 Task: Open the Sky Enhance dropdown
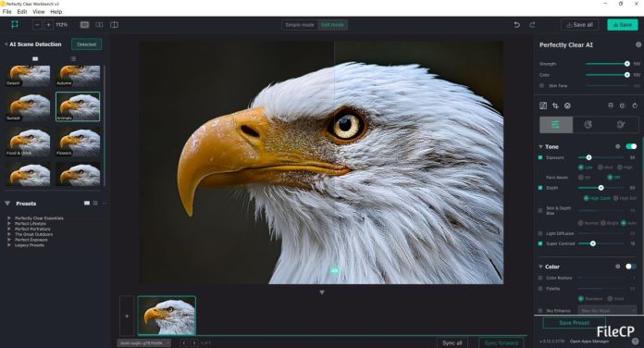coord(607,311)
